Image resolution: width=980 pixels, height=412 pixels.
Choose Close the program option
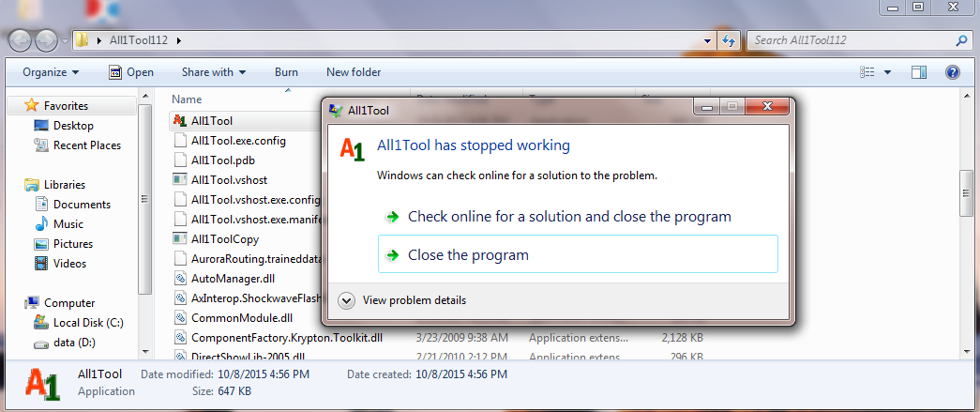pos(578,253)
